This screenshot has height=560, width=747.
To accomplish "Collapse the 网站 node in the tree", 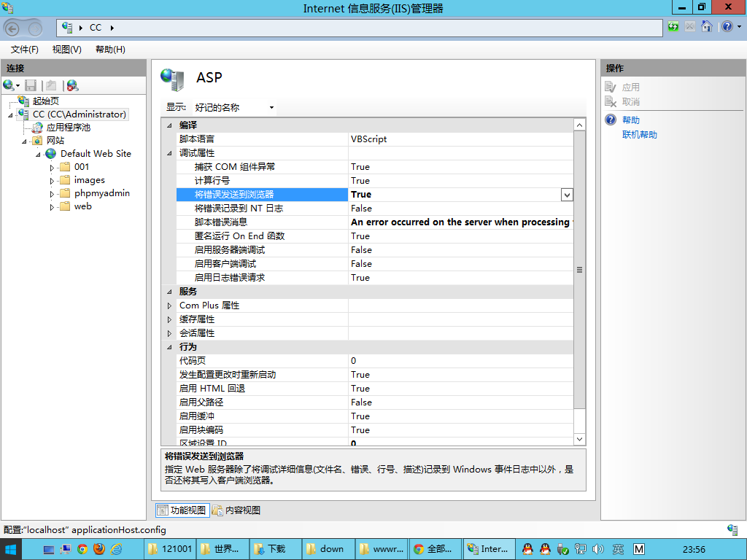I will [x=24, y=141].
